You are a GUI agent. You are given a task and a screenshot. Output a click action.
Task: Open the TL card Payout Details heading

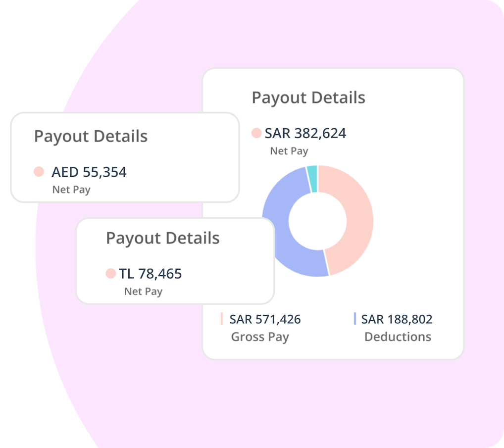click(163, 238)
